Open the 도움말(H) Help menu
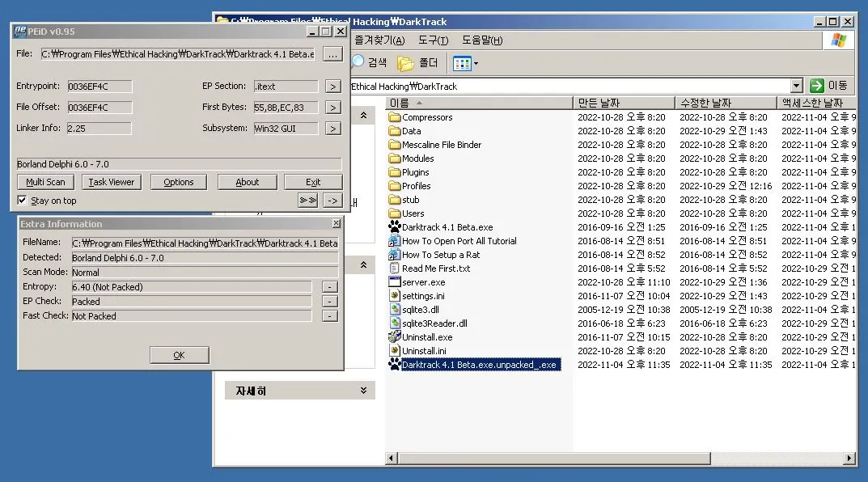868x482 pixels. [482, 40]
